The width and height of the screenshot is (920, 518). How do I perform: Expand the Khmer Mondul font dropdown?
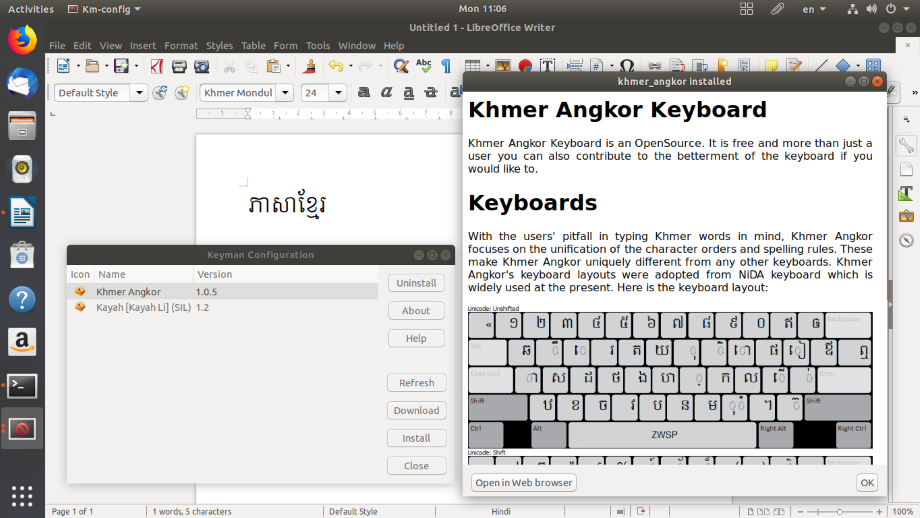point(285,93)
